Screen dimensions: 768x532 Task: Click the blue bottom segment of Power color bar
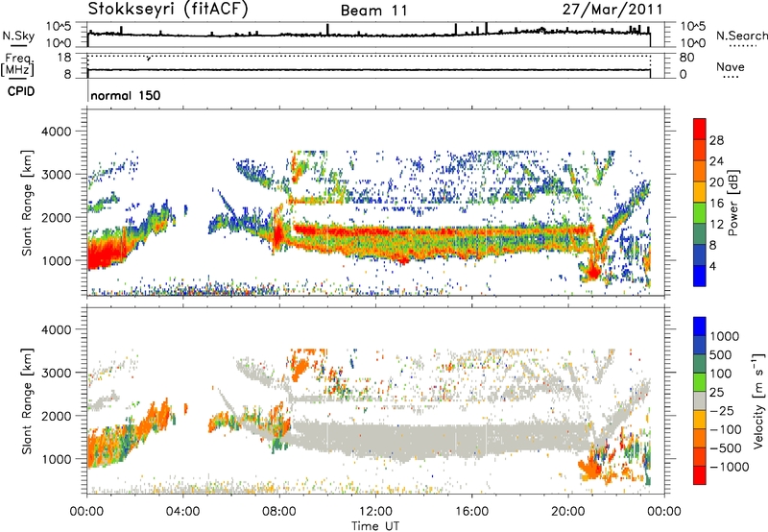[x=700, y=276]
